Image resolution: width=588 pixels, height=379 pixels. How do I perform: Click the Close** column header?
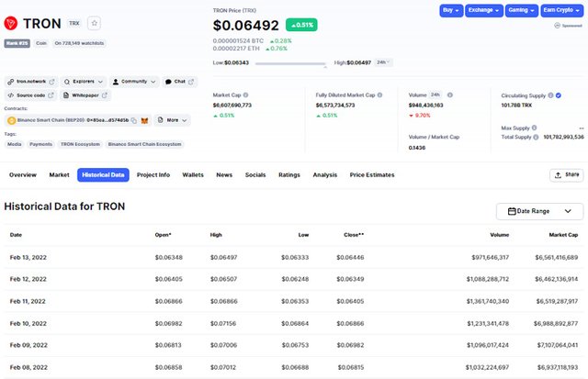point(354,235)
